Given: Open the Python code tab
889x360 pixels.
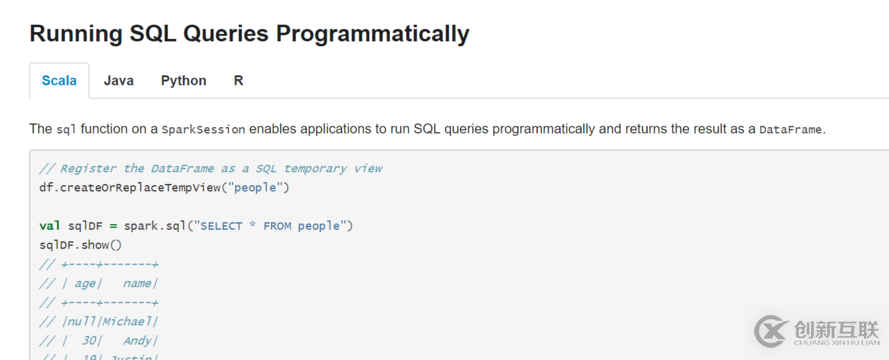Looking at the screenshot, I should click(184, 81).
